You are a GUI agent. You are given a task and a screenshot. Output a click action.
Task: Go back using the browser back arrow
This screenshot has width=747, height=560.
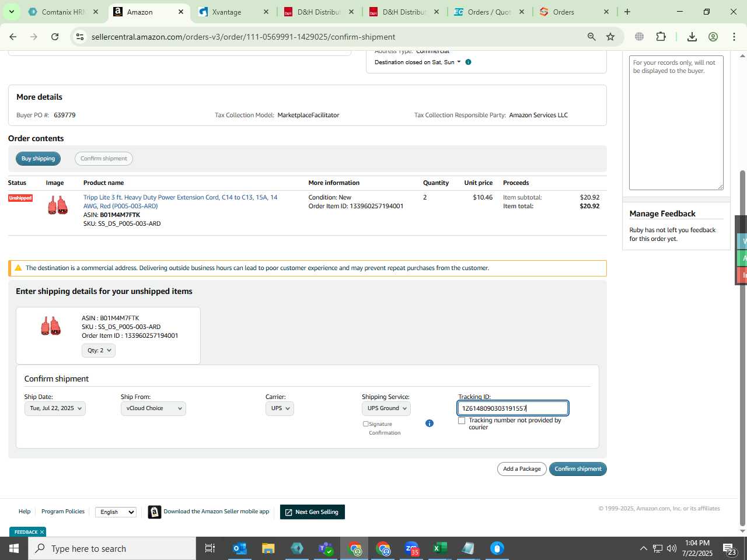click(x=13, y=37)
